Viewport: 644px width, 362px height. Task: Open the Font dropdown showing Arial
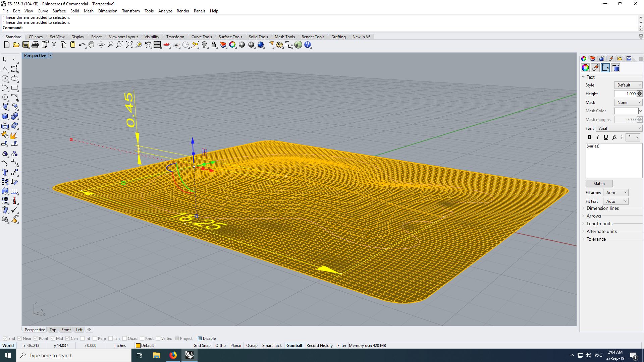tap(619, 128)
